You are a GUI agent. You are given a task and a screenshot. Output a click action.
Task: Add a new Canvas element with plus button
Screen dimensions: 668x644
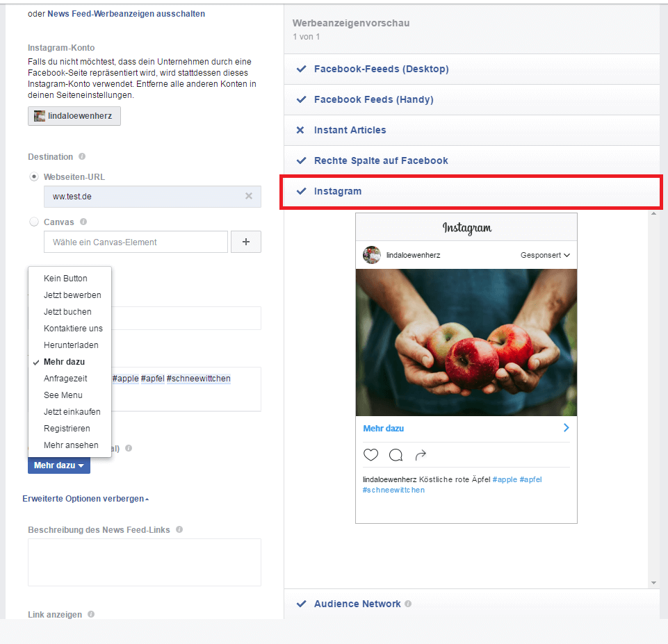[x=246, y=242]
